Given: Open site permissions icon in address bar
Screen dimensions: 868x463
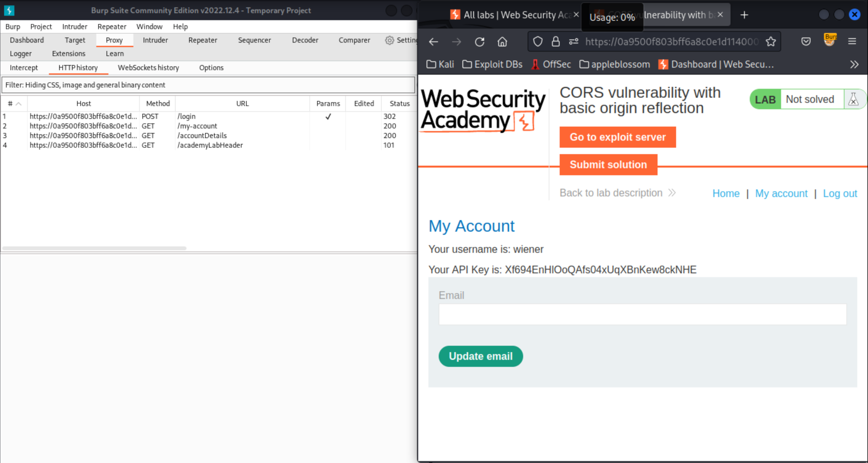Looking at the screenshot, I should tap(574, 42).
